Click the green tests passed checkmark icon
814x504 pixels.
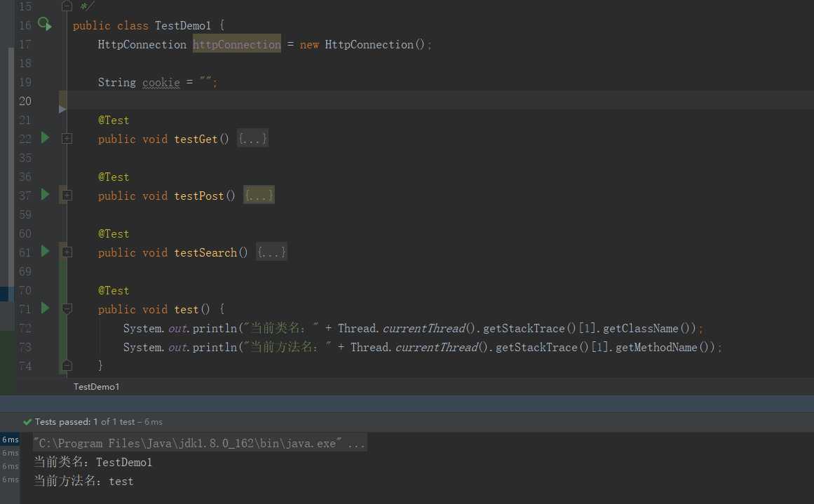(x=27, y=422)
